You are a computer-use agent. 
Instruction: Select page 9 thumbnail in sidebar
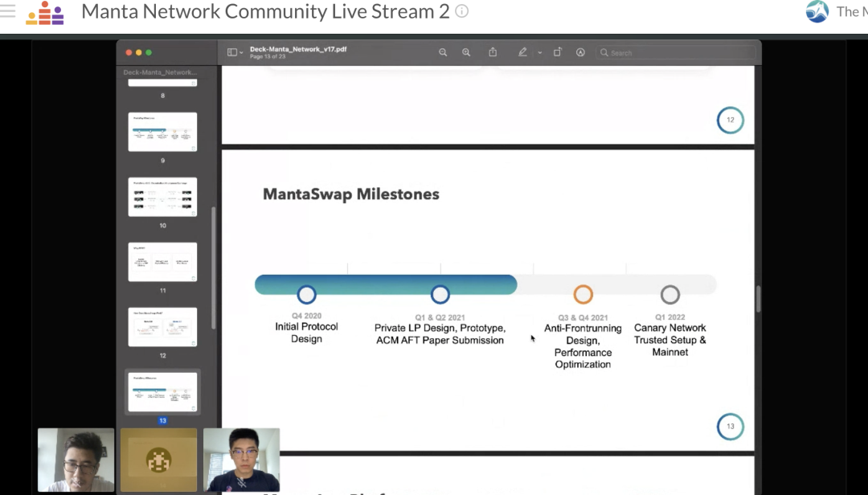[162, 132]
